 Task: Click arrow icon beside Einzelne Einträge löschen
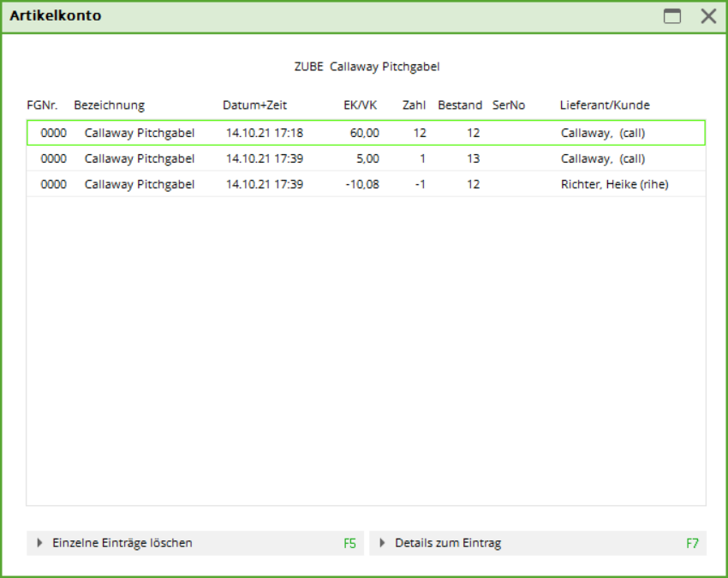[40, 543]
